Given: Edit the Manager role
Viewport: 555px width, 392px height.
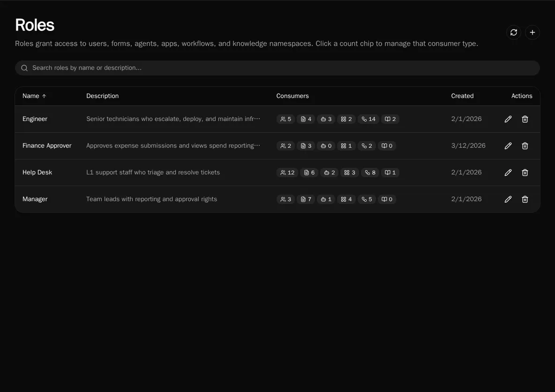Looking at the screenshot, I should (508, 199).
